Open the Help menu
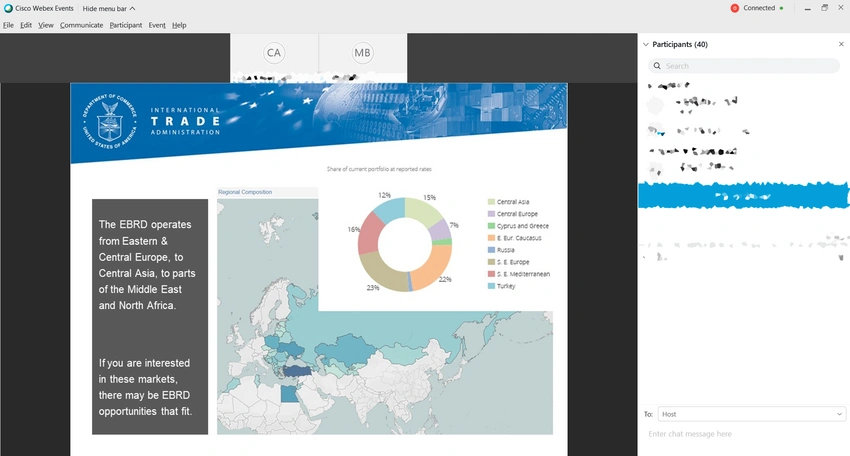The width and height of the screenshot is (850, 456). coord(179,25)
